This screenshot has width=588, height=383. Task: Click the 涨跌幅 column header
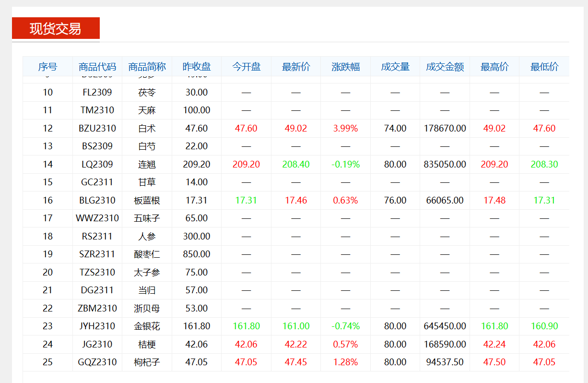(345, 67)
